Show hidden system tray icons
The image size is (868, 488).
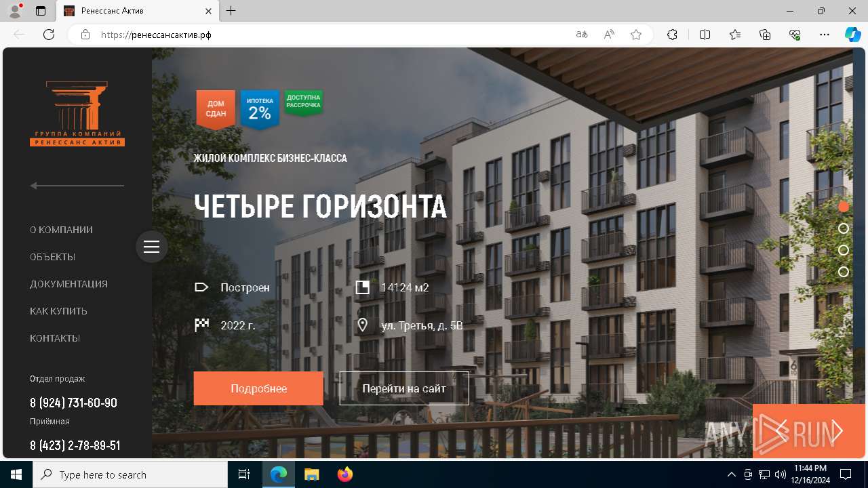[x=731, y=474]
